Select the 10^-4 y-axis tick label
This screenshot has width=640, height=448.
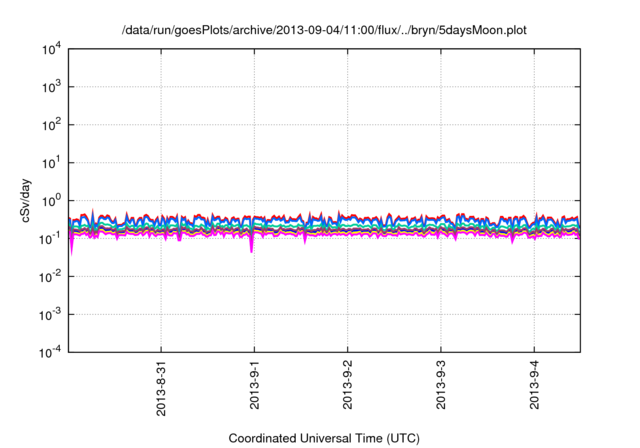click(x=50, y=353)
